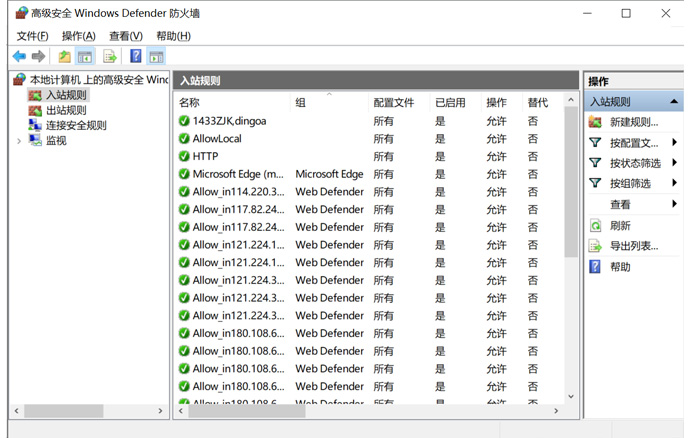Click green check icon of AllowLocal rule
The width and height of the screenshot is (690, 438).
[184, 139]
